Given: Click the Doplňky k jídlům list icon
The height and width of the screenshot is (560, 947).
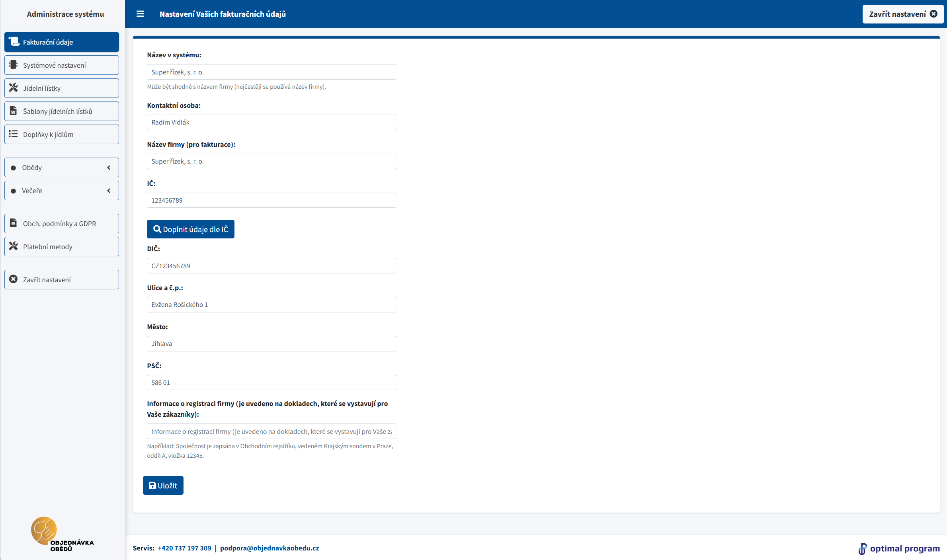Looking at the screenshot, I should point(14,134).
